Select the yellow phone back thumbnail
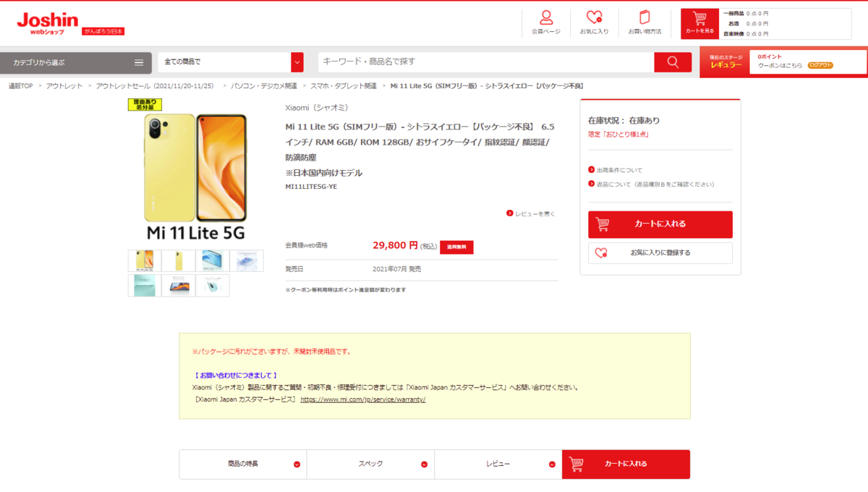The image size is (868, 492). (178, 260)
